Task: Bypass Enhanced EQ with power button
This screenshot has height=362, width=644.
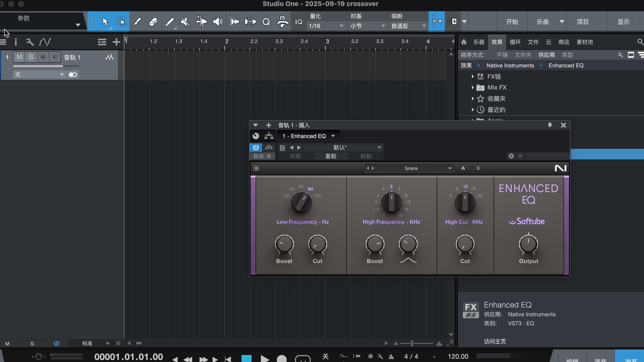Action: point(256,147)
